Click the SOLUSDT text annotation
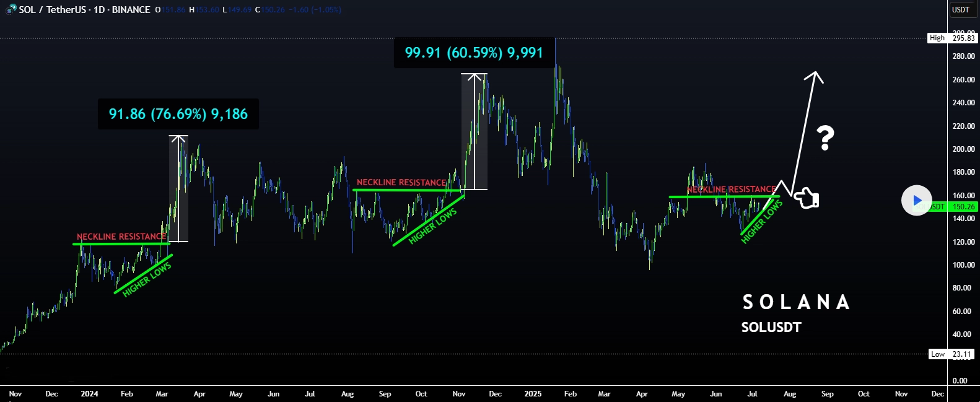This screenshot has width=980, height=402. tap(771, 327)
